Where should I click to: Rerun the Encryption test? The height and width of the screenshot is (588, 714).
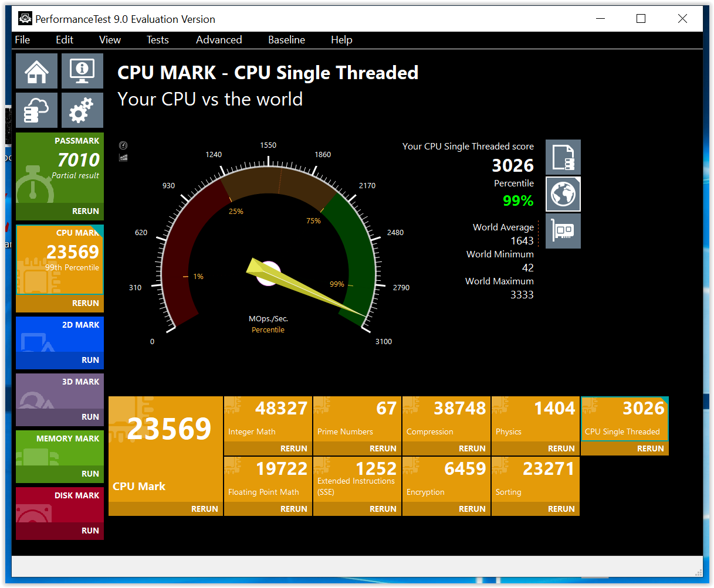point(446,509)
